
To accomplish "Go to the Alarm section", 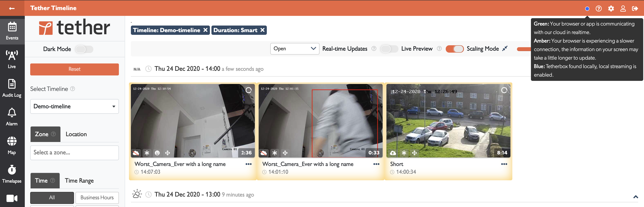I will 12,116.
